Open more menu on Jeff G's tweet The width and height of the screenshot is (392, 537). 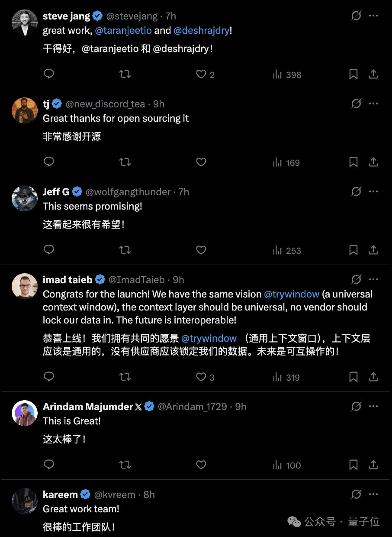point(373,191)
